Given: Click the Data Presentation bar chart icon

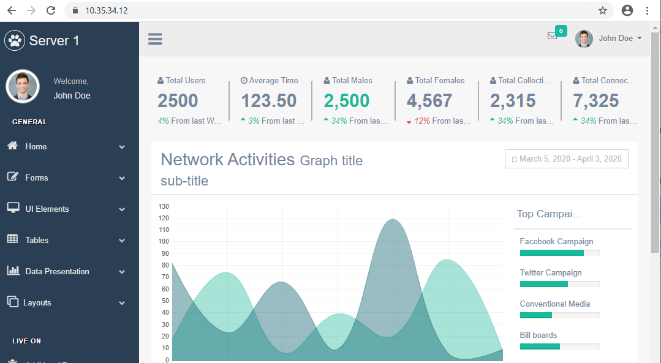Looking at the screenshot, I should point(13,270).
